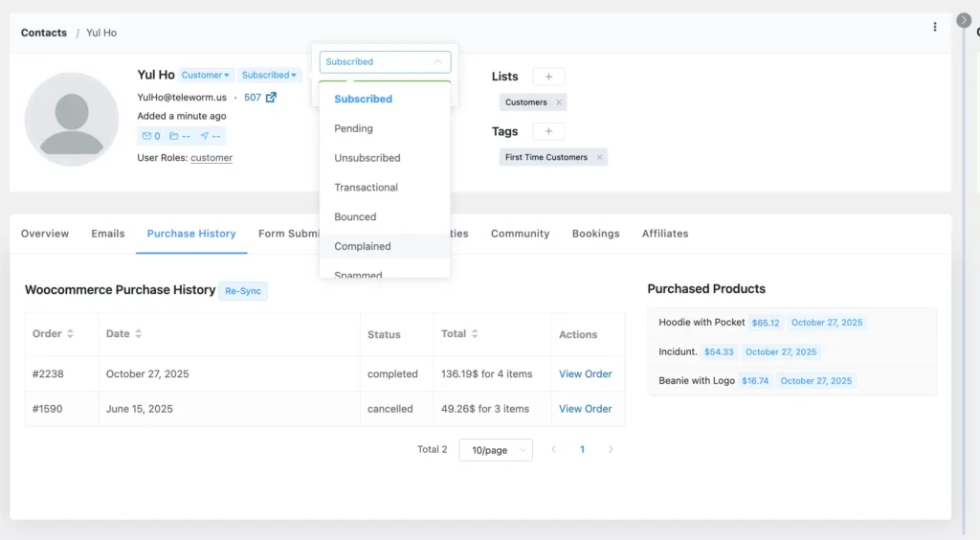
Task: Remove the Customers list chip
Action: (x=559, y=102)
